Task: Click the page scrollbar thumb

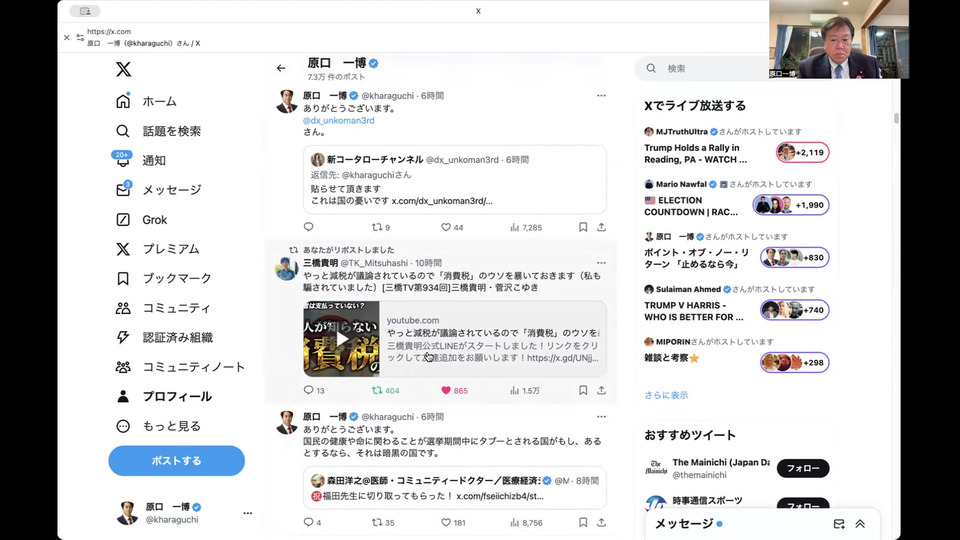Action: pos(896,118)
